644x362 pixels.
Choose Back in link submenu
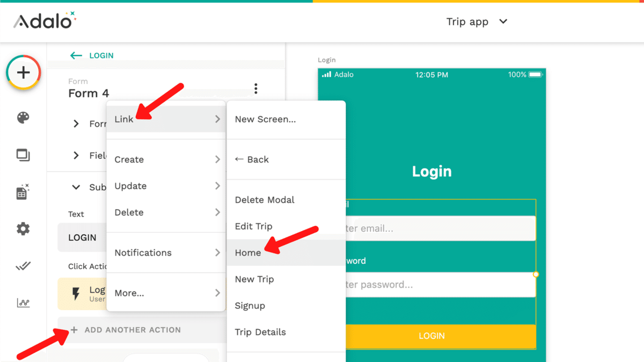point(286,159)
